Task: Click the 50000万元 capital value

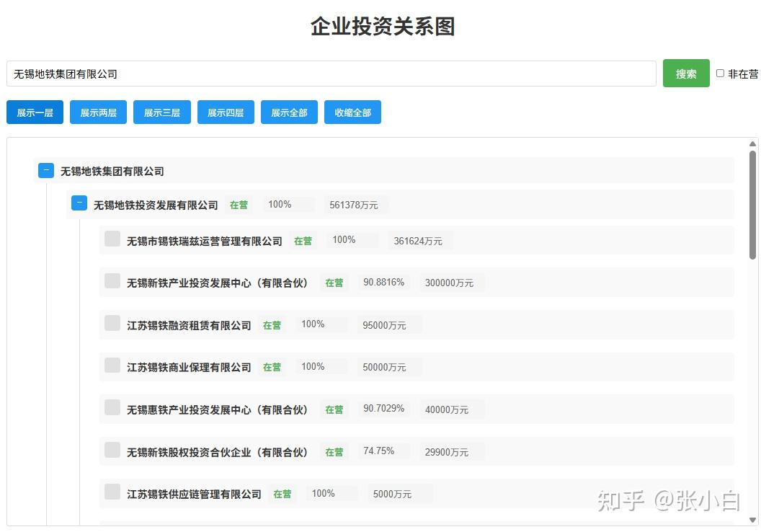Action: click(x=384, y=368)
